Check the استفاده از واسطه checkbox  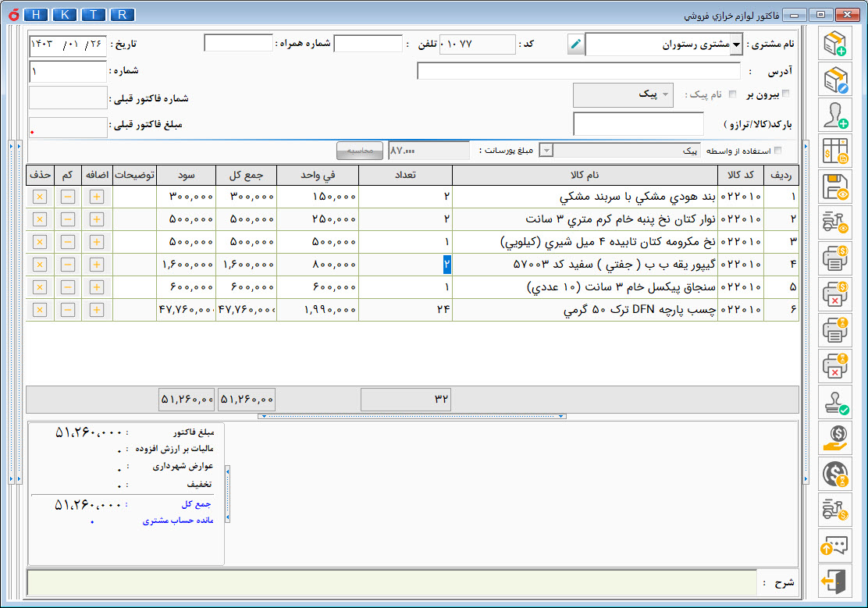[777, 150]
